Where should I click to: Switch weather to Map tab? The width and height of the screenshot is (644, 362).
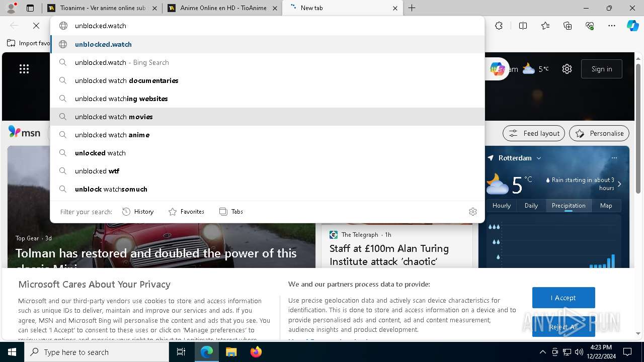click(x=606, y=205)
